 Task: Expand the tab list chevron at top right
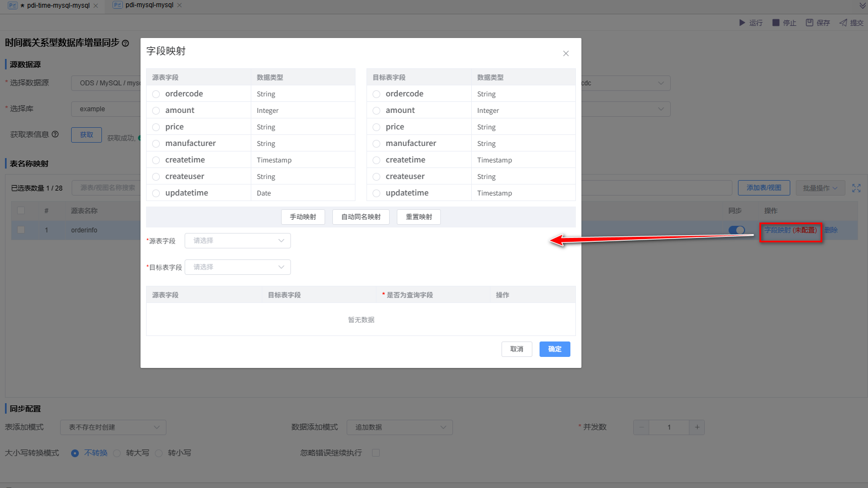pos(862,6)
